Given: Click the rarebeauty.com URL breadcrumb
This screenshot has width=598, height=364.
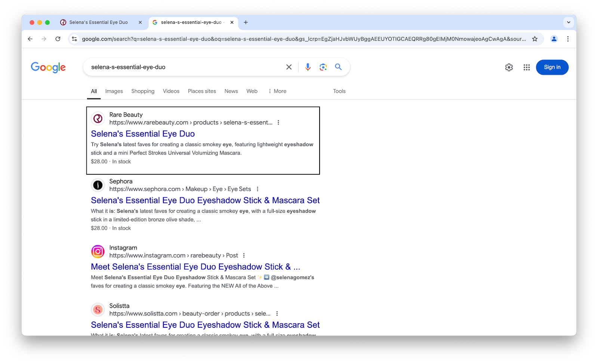Looking at the screenshot, I should click(x=191, y=122).
